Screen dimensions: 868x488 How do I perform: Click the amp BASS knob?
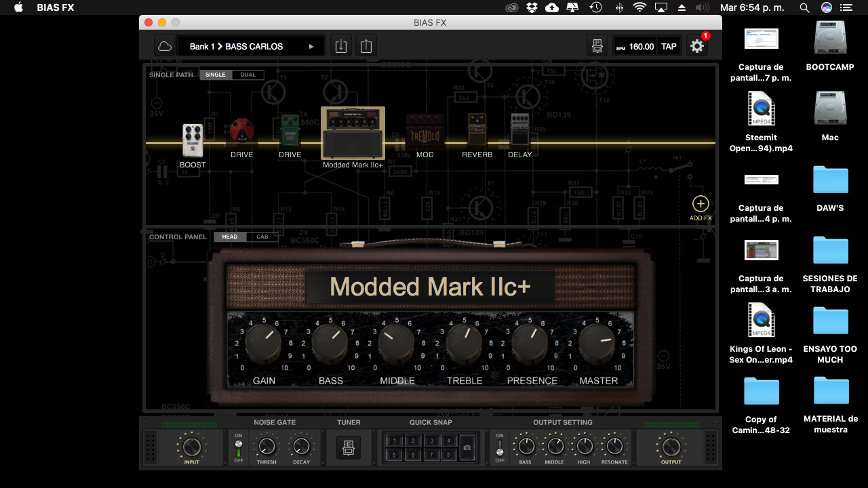point(330,343)
